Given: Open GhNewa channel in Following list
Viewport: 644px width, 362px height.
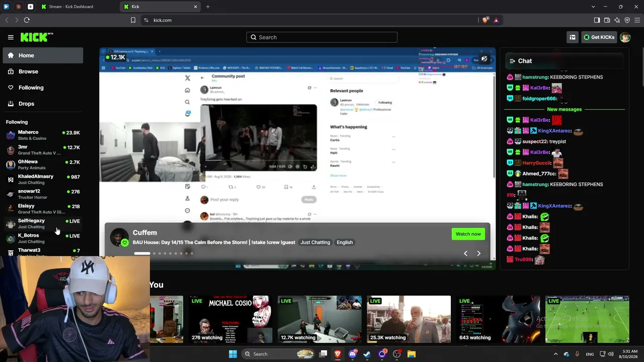Looking at the screenshot, I should pyautogui.click(x=43, y=164).
